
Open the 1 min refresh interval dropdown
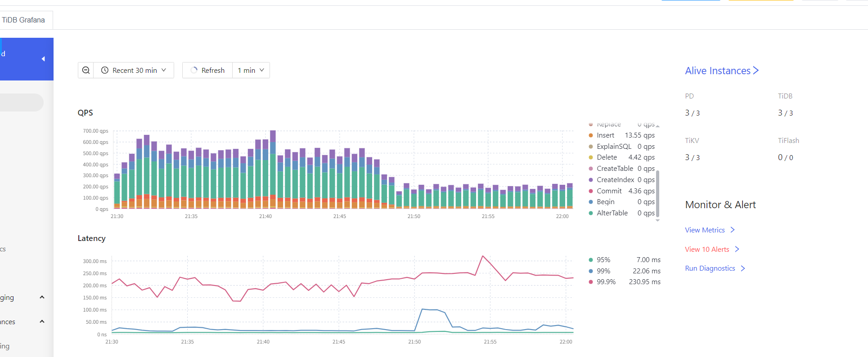pos(251,70)
